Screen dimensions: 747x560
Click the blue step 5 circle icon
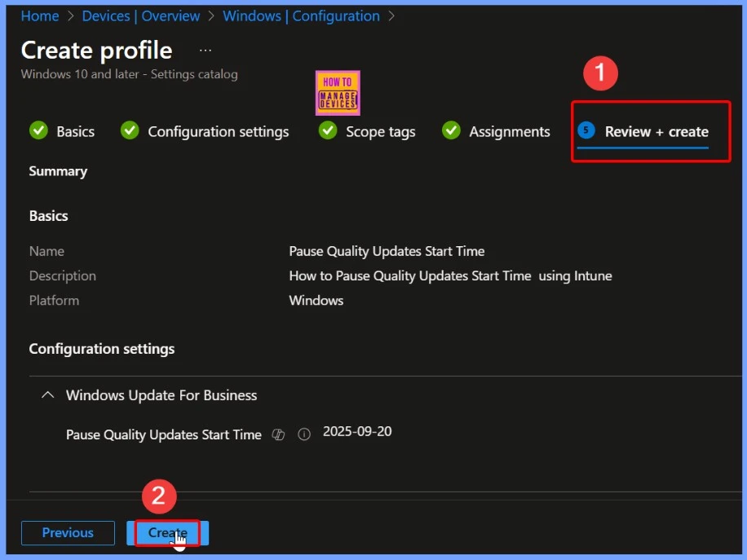pyautogui.click(x=586, y=130)
